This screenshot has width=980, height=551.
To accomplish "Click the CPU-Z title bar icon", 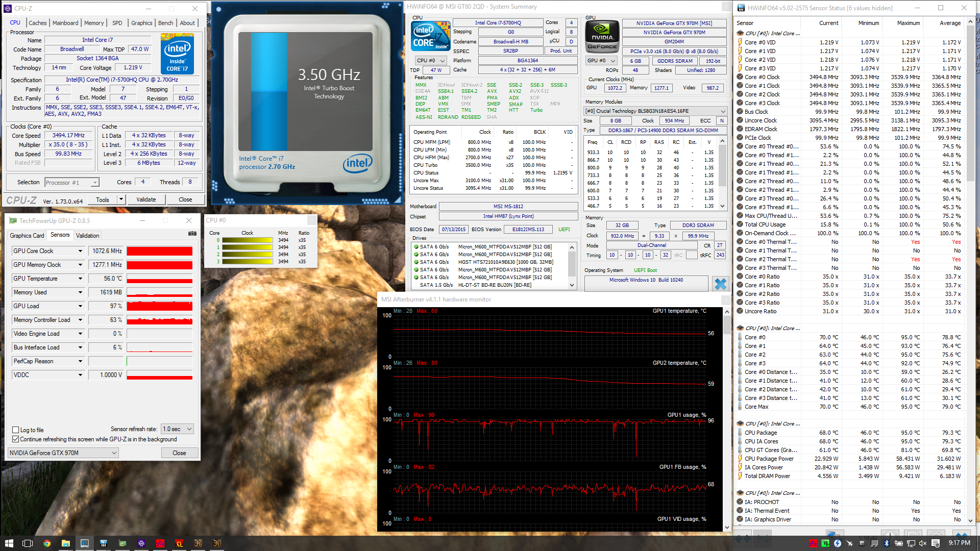I will pyautogui.click(x=8, y=8).
